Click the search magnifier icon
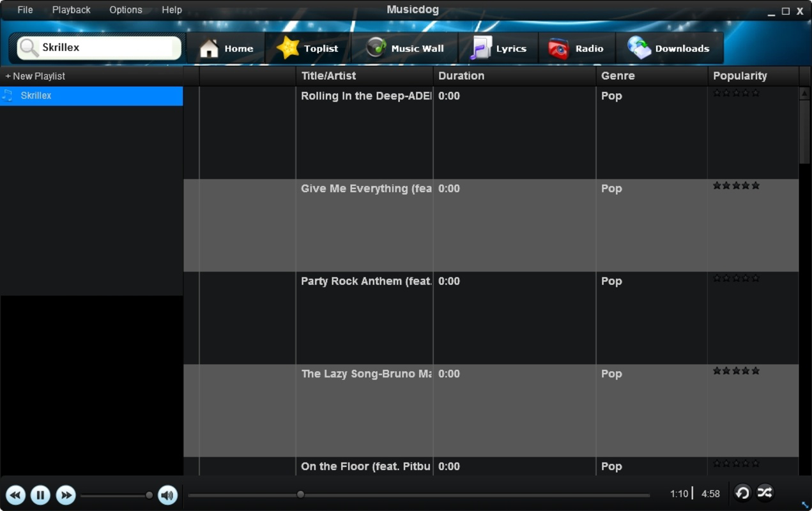This screenshot has width=812, height=511. click(29, 48)
